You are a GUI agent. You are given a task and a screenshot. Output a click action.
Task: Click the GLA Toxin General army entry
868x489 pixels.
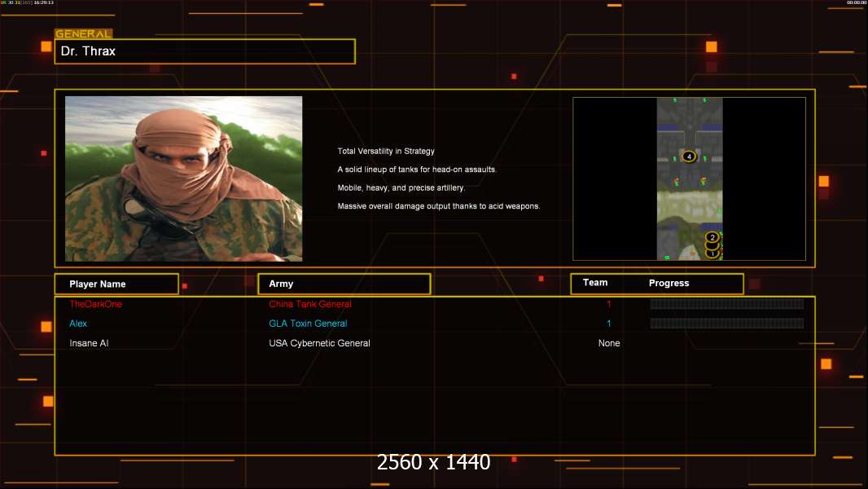(308, 324)
